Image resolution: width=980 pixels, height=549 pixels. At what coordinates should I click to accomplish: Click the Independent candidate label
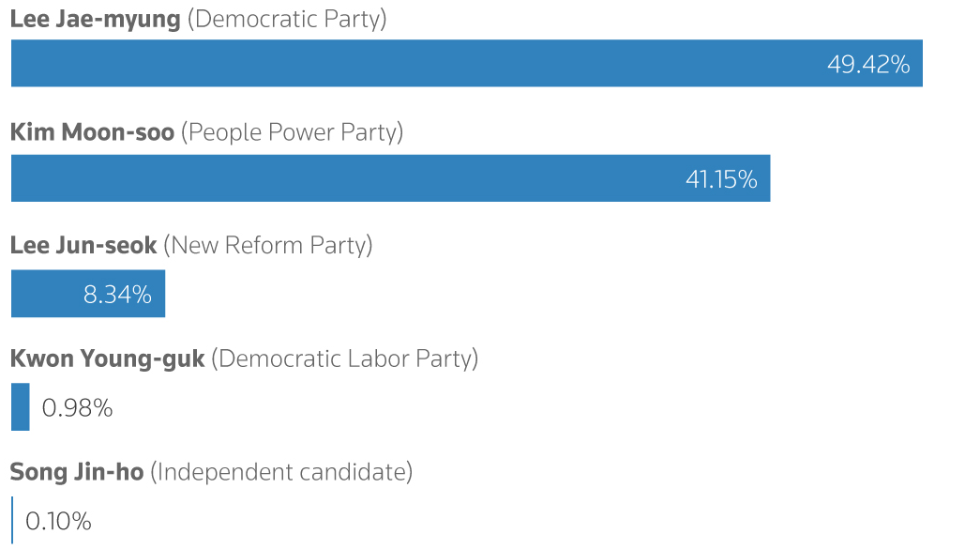point(281,472)
